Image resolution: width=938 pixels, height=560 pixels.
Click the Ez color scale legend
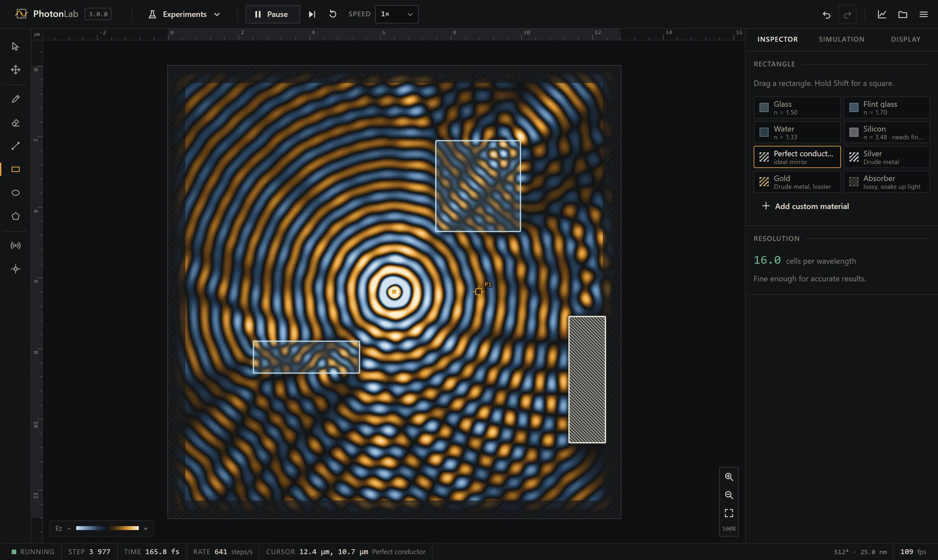pyautogui.click(x=101, y=529)
